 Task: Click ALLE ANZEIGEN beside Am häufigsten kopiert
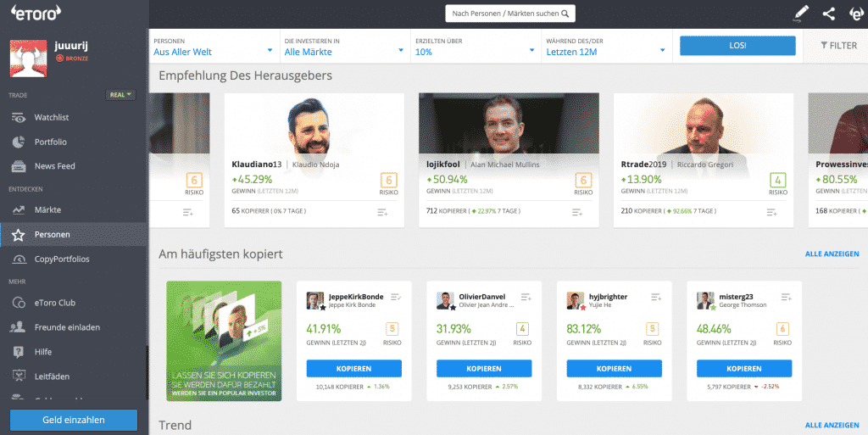[x=832, y=254]
